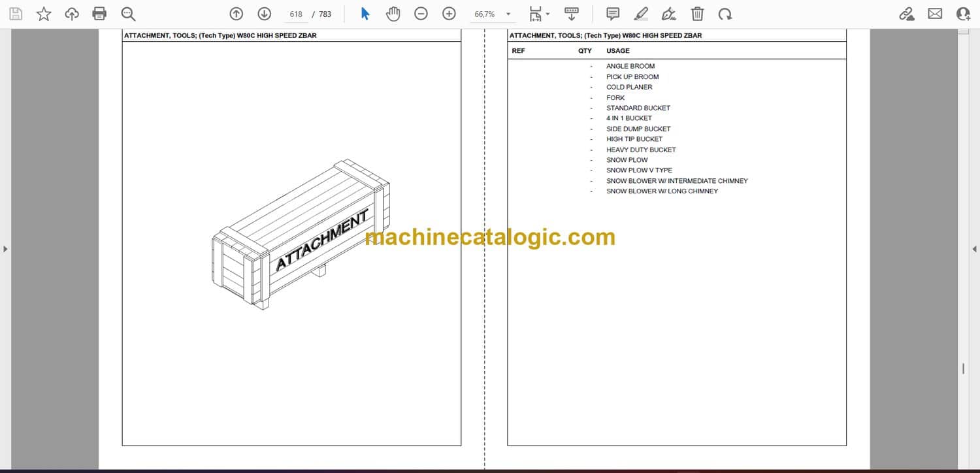This screenshot has height=473, width=980.
Task: Activate the selection arrow tool
Action: 365,14
